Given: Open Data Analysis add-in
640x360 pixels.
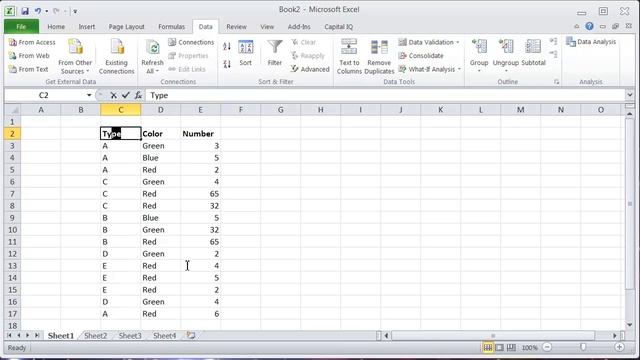Looking at the screenshot, I should click(591, 42).
